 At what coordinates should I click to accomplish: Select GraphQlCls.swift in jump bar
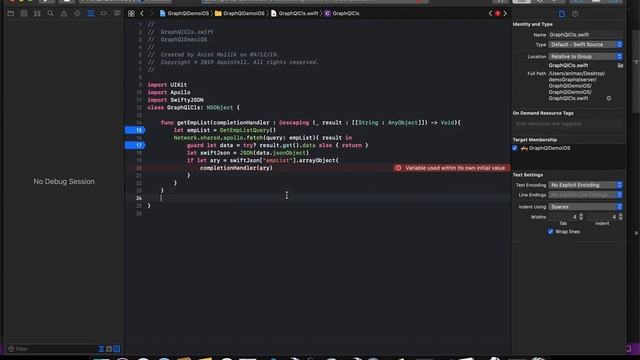click(x=294, y=13)
